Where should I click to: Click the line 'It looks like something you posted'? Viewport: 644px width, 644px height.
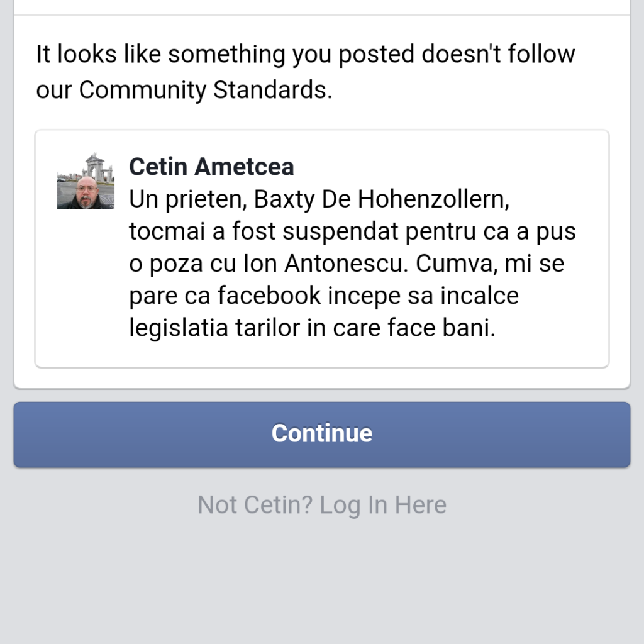pyautogui.click(x=226, y=55)
